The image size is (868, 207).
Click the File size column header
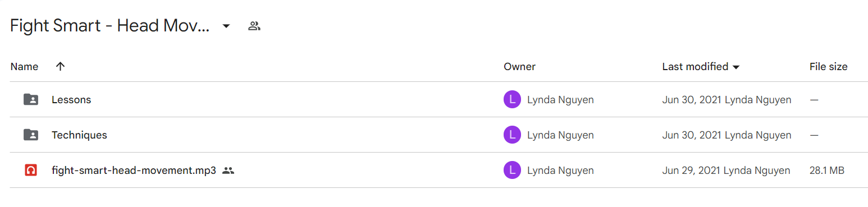(828, 67)
